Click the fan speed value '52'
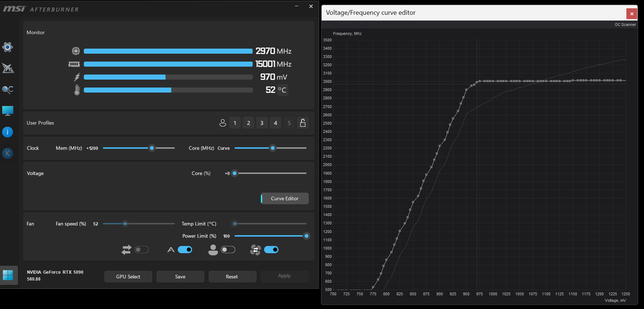This screenshot has height=309, width=644. [x=96, y=224]
